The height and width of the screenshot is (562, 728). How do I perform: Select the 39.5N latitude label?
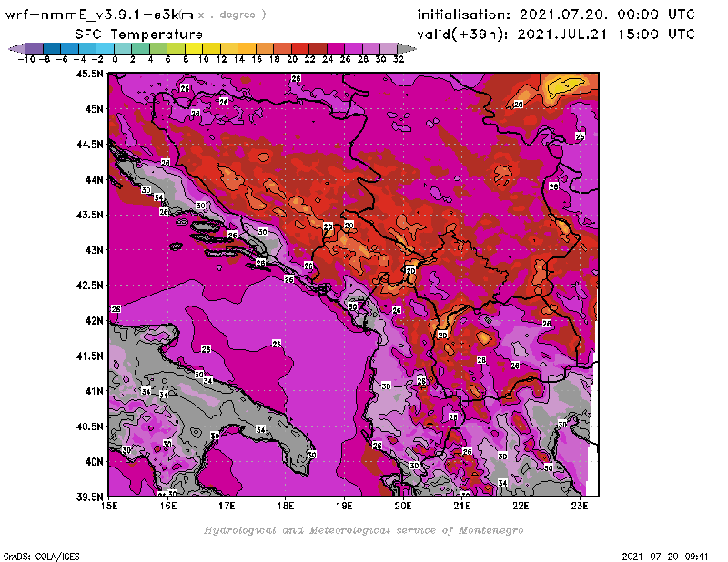[89, 497]
